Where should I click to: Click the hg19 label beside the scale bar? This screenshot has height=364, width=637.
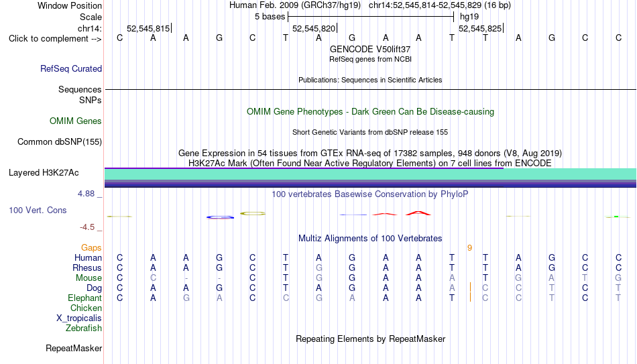[469, 17]
